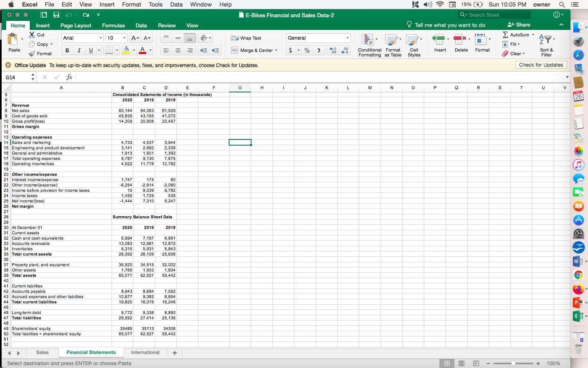This screenshot has height=368, width=588.
Task: Click the Percent style icon
Action: [x=307, y=50]
